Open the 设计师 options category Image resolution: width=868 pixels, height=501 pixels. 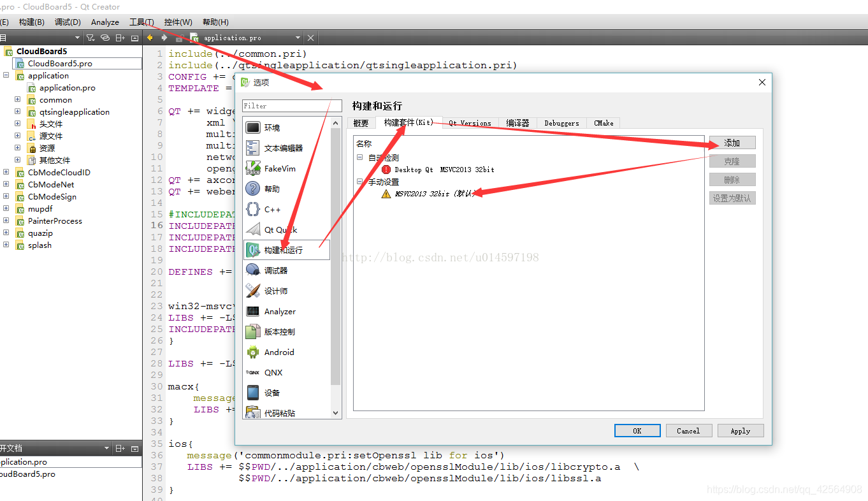(287, 291)
